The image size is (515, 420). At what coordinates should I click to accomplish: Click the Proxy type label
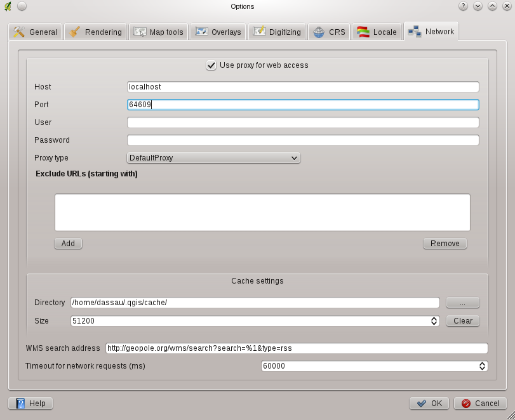pyautogui.click(x=51, y=158)
